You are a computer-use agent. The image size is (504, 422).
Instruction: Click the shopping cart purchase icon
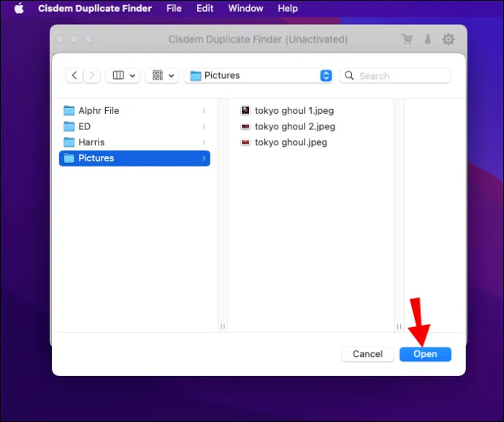407,39
